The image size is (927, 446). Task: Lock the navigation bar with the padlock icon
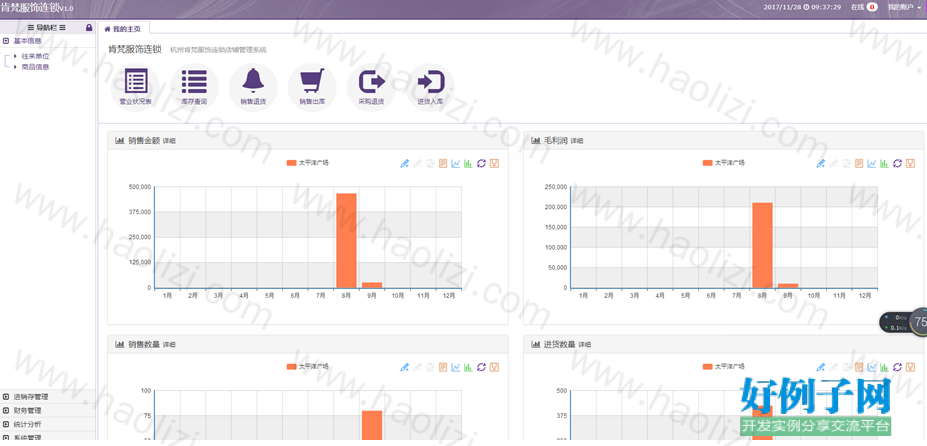pos(89,27)
